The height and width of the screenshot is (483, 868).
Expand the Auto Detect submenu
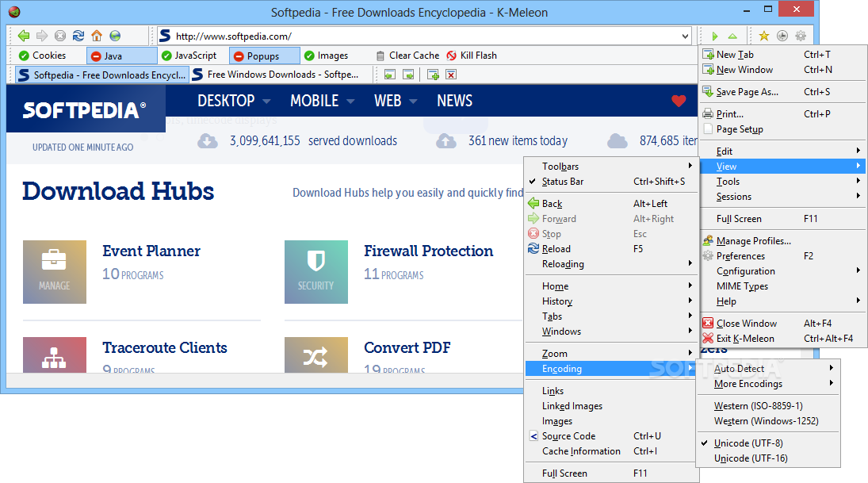pos(768,368)
